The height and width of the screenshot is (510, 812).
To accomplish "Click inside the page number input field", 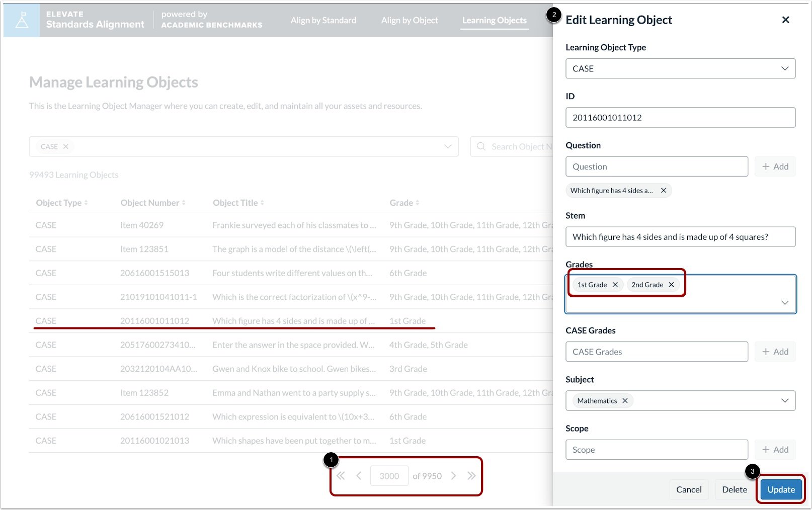I will tap(389, 475).
